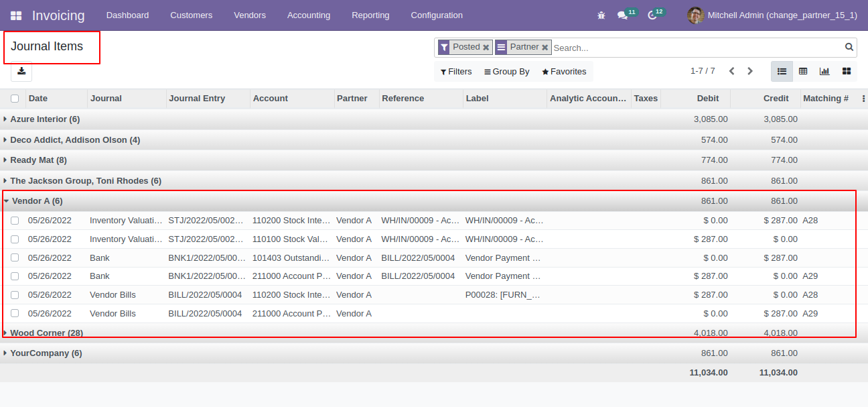Open the Reporting menu

tap(370, 15)
